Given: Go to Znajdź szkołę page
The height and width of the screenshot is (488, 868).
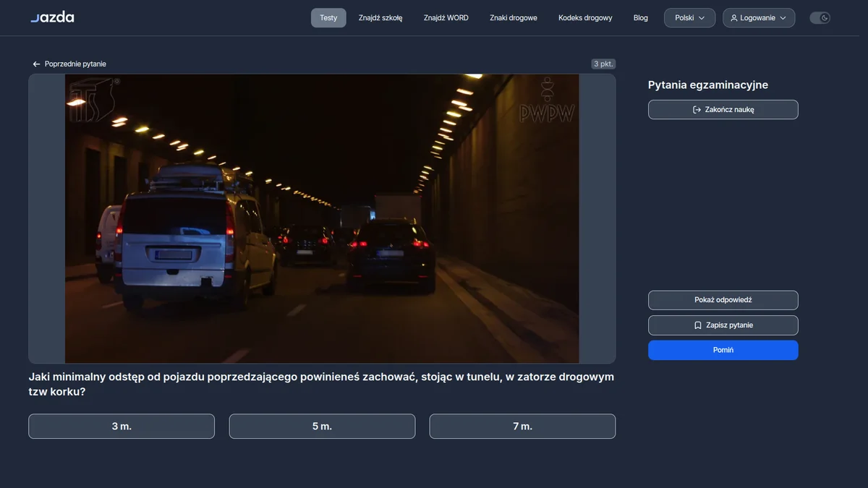Looking at the screenshot, I should (380, 18).
